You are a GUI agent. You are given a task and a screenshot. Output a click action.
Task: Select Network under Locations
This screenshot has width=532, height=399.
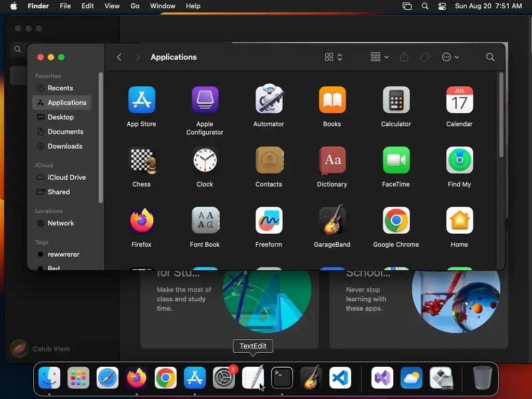click(62, 223)
